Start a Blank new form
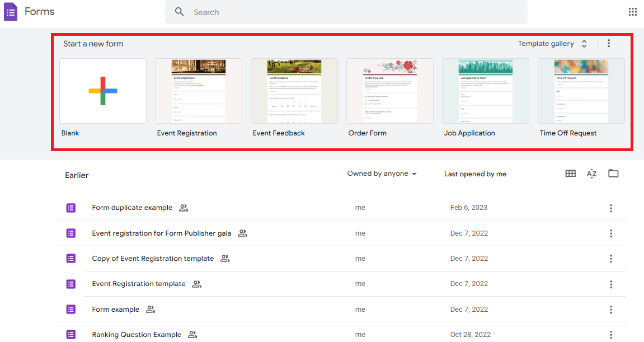The width and height of the screenshot is (644, 342). (103, 91)
